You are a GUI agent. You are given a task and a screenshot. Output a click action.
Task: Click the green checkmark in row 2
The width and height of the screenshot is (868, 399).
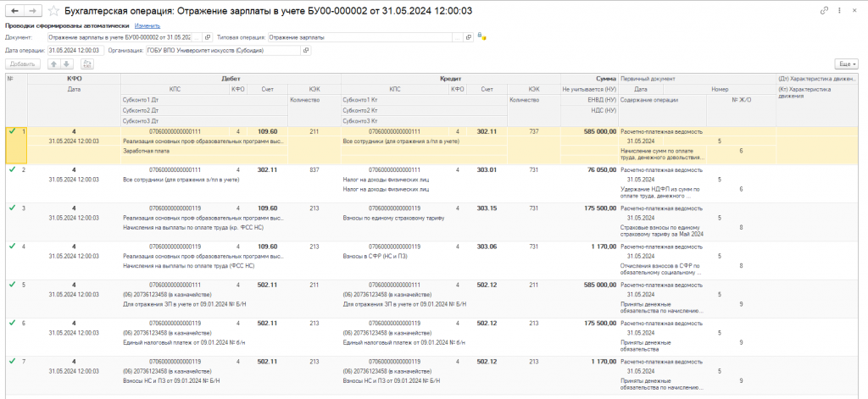(x=12, y=169)
